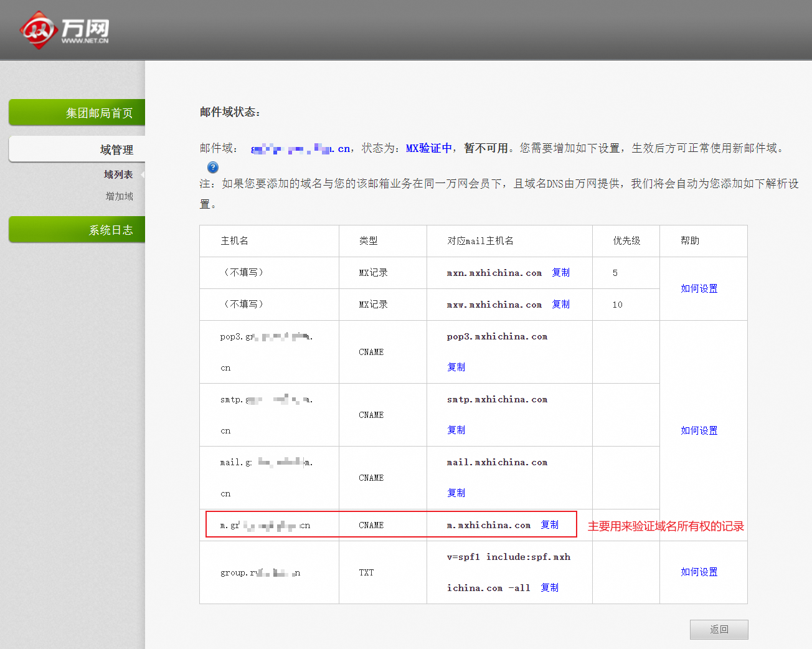Image resolution: width=812 pixels, height=649 pixels.
Task: Click the 返回 button
Action: click(x=719, y=630)
